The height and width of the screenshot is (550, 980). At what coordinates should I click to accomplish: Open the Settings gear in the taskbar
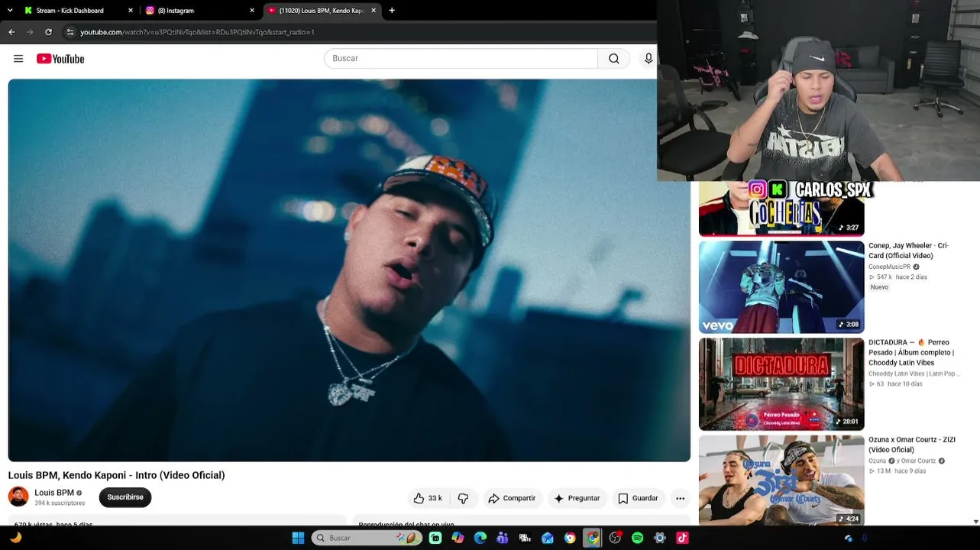(660, 538)
